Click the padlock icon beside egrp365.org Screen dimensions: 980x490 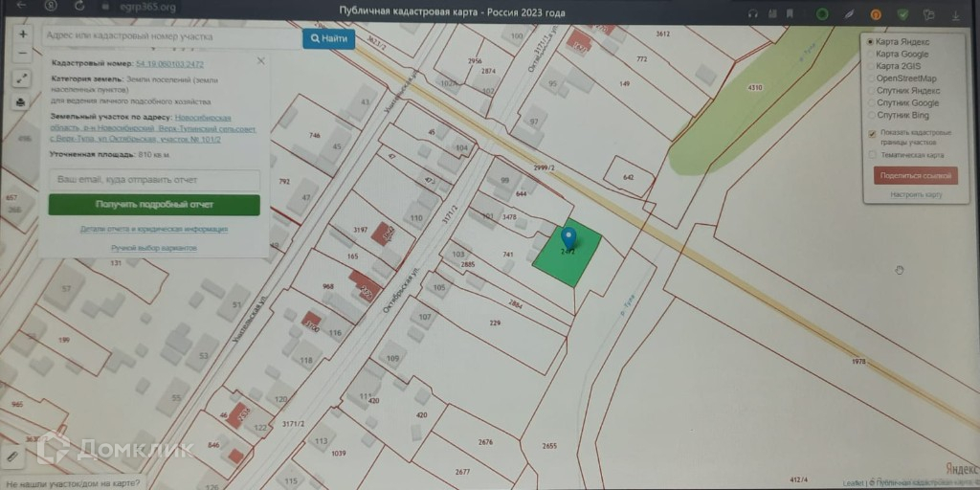pyautogui.click(x=103, y=7)
